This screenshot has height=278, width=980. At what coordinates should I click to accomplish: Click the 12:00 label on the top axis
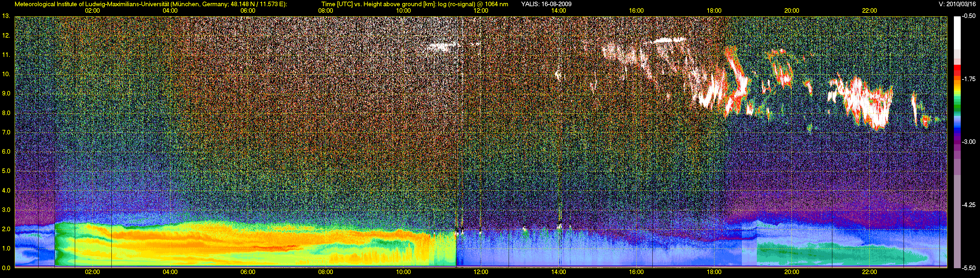pos(481,11)
